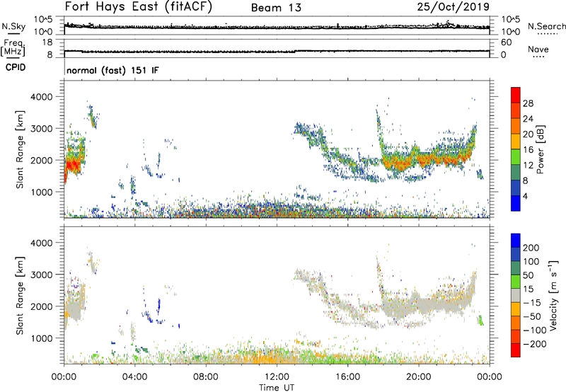
Task: Click the '-200' tick on Velocity colorbar
Action: coord(534,344)
